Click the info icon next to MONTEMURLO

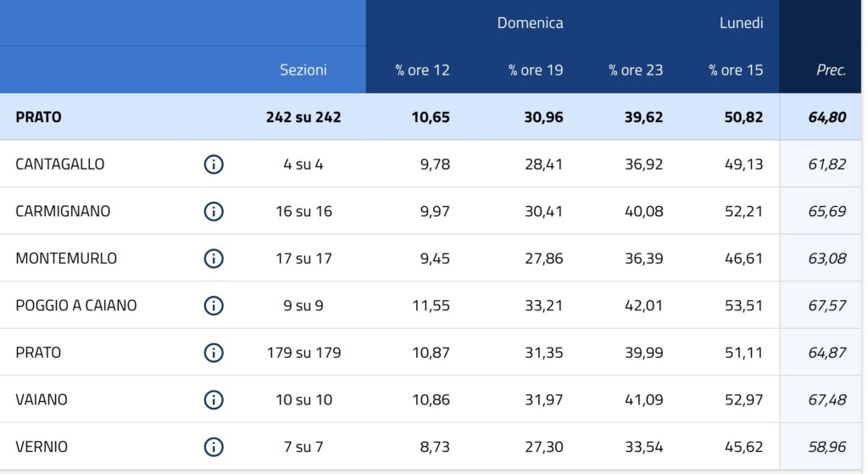pyautogui.click(x=214, y=259)
